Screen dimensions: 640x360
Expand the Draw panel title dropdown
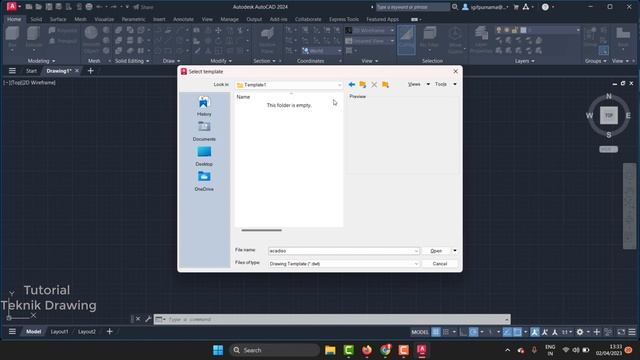tap(171, 61)
